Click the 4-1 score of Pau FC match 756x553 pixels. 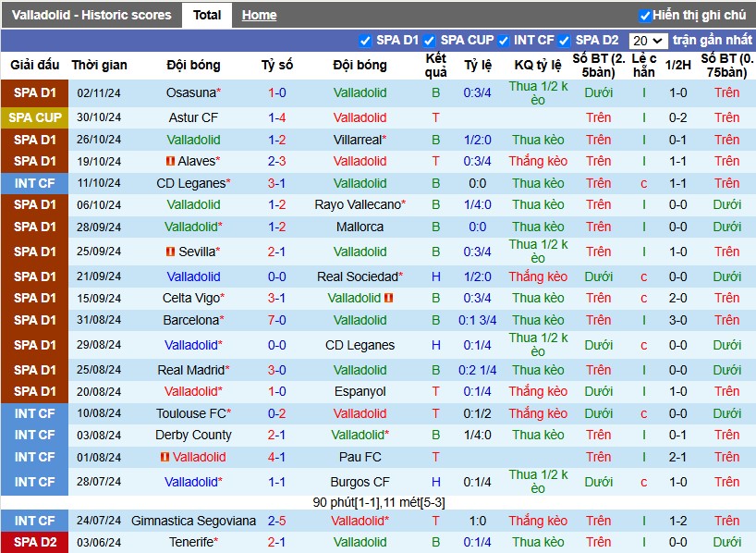pyautogui.click(x=276, y=457)
